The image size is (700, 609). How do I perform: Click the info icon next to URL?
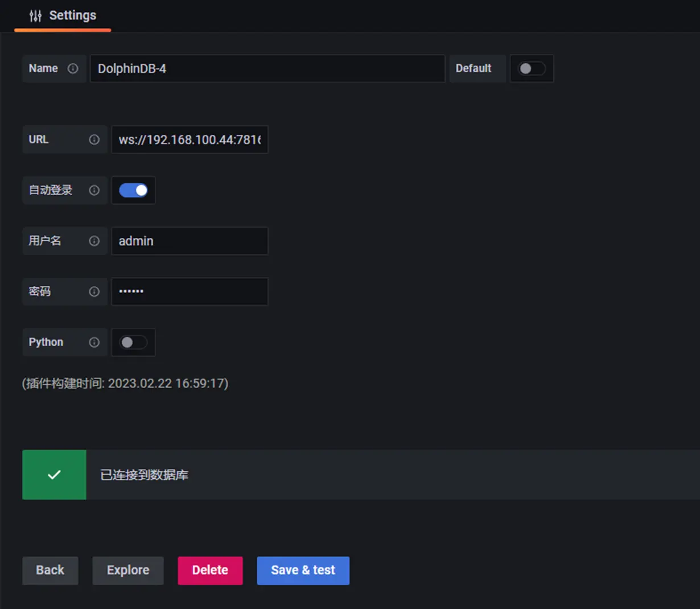click(x=94, y=139)
